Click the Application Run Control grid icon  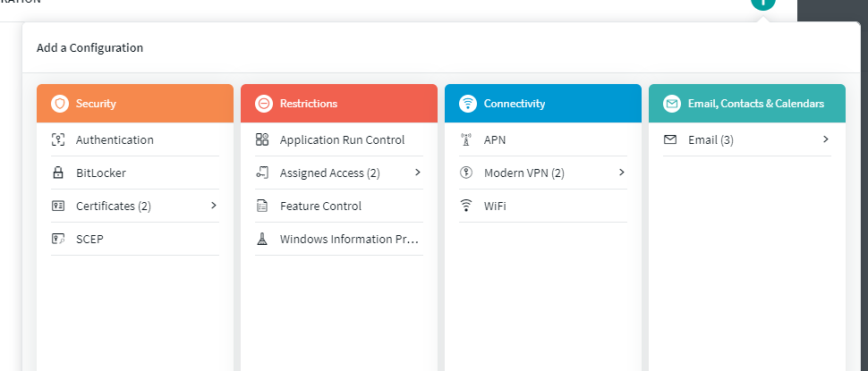(262, 139)
